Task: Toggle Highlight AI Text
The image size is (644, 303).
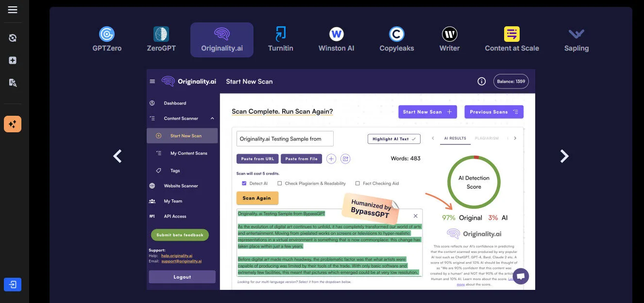Action: pyautogui.click(x=394, y=139)
